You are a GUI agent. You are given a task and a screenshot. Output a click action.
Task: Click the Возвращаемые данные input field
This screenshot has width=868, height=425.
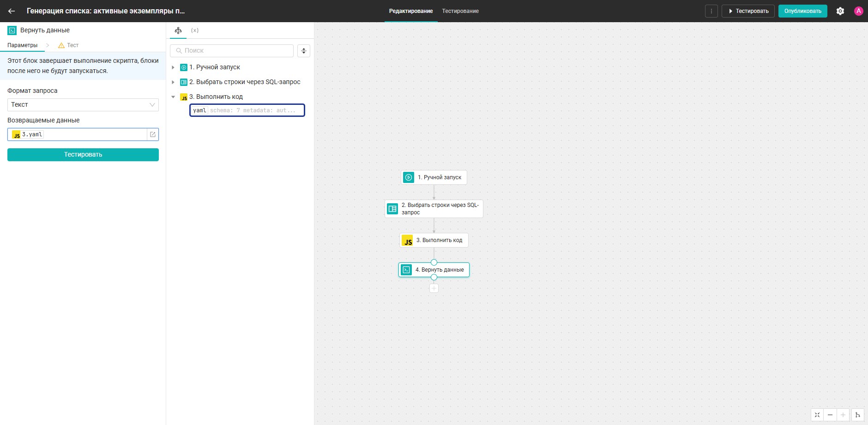(83, 134)
